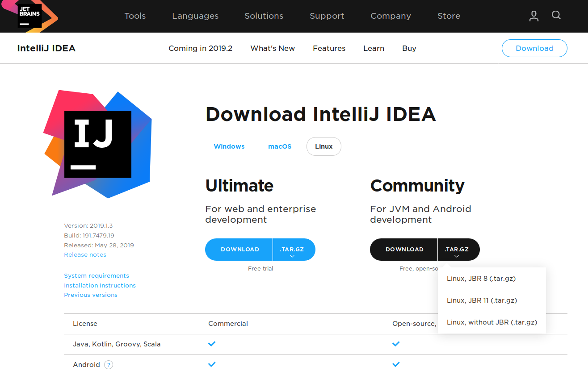Download the Ultimate edition
The height and width of the screenshot is (375, 588).
(239, 250)
